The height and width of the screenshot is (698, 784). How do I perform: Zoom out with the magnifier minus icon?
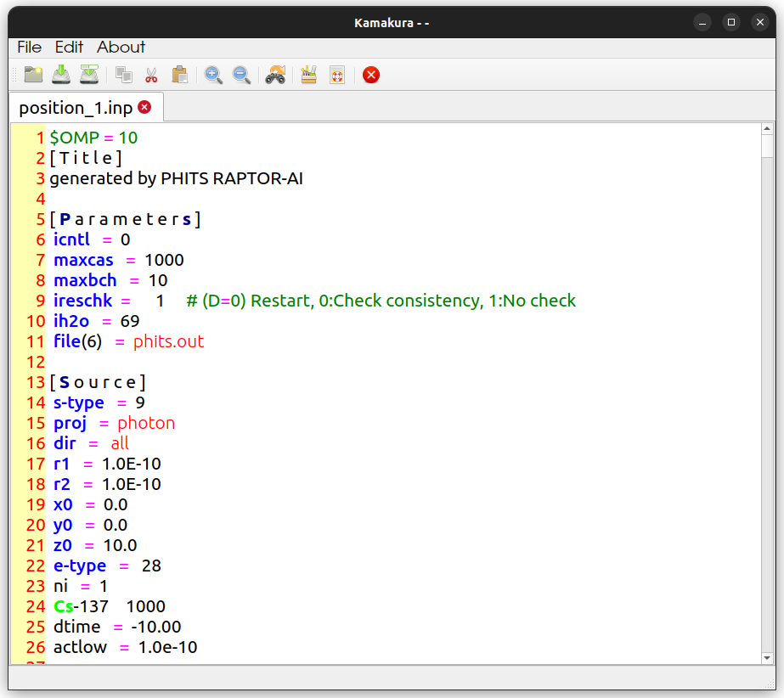pos(241,75)
